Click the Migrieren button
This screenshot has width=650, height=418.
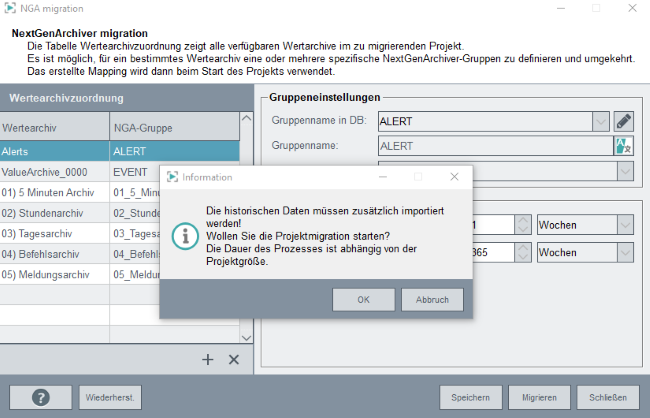539,397
